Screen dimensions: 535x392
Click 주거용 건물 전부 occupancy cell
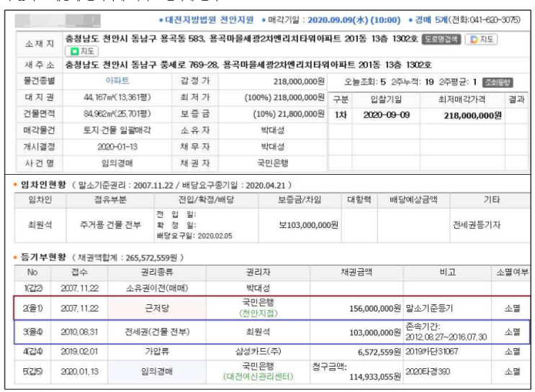110,225
